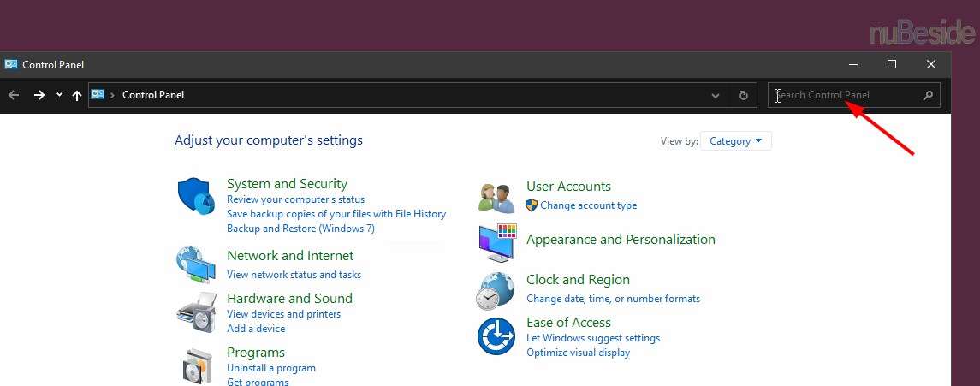Click the Appearance and Personalization monitor icon
This screenshot has height=386, width=980.
click(x=497, y=243)
